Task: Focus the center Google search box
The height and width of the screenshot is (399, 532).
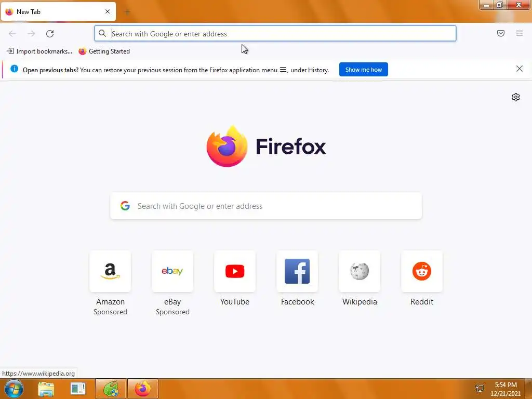Action: point(266,206)
